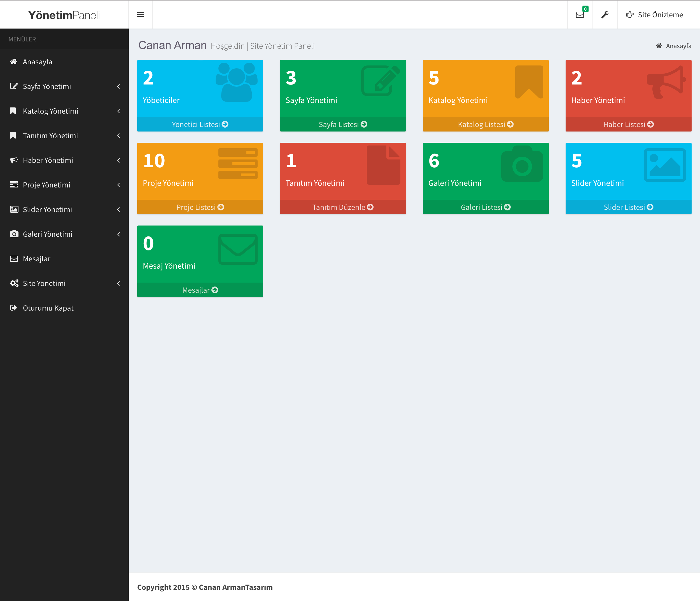Open Galeri Listesi link on green card
Image resolution: width=700 pixels, height=601 pixels.
pyautogui.click(x=486, y=207)
